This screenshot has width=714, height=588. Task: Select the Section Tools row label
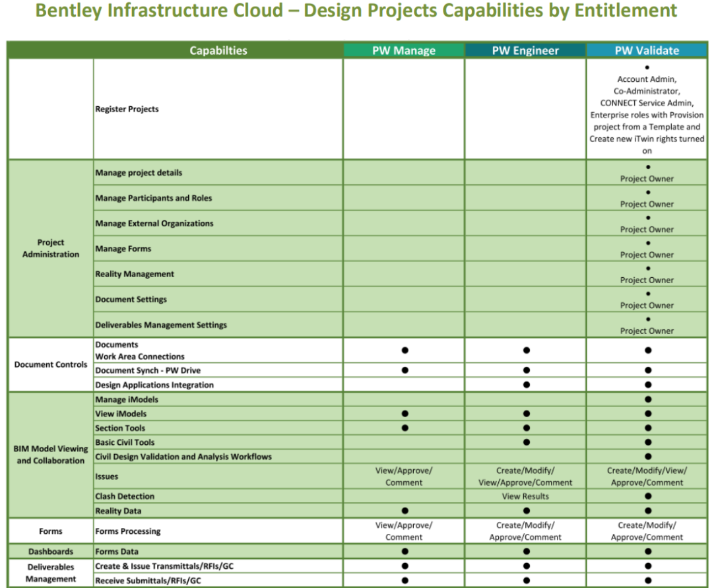click(119, 428)
